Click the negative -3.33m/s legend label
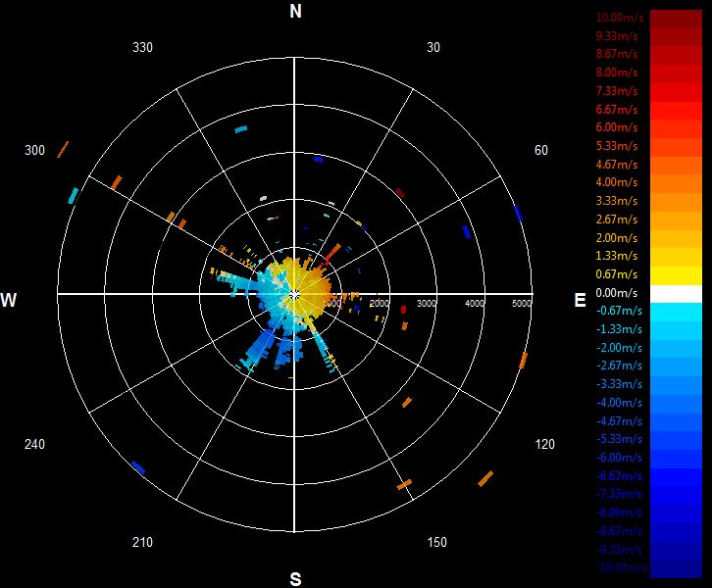The image size is (712, 588). (x=619, y=384)
